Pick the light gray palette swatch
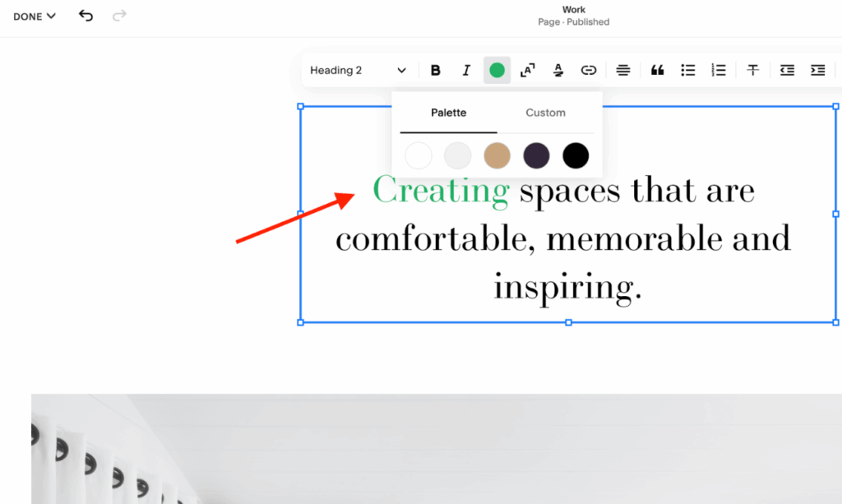Viewport: 842px width, 504px height. coord(457,155)
